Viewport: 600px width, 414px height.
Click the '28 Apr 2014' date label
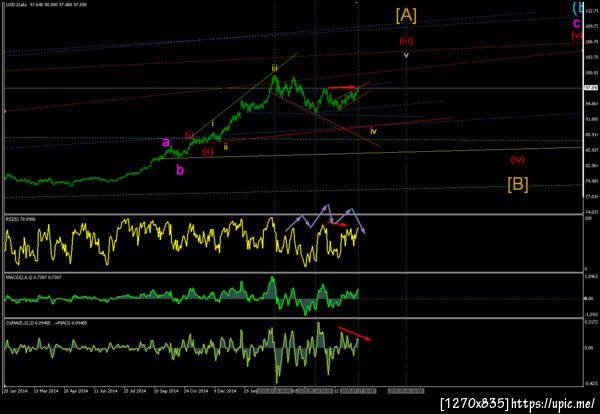click(76, 391)
